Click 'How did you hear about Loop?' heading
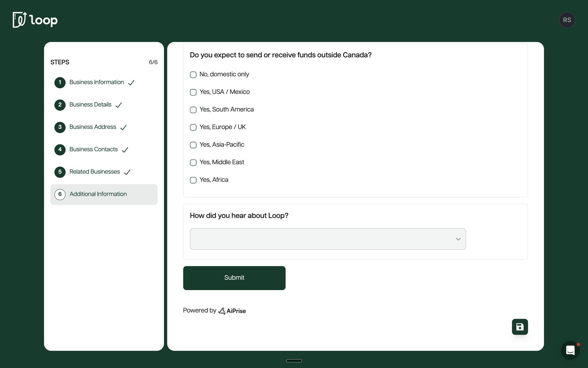 [x=239, y=216]
